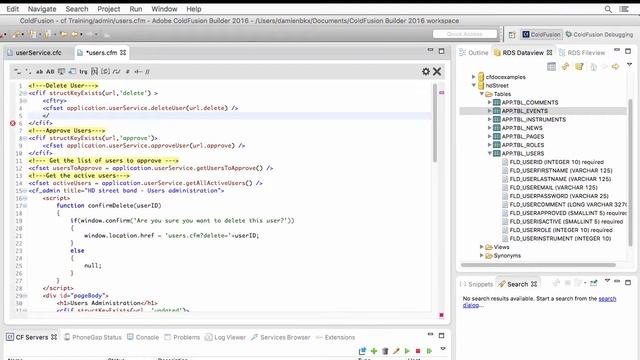Switch to the Outline tab
640x360 pixels.
tap(473, 53)
